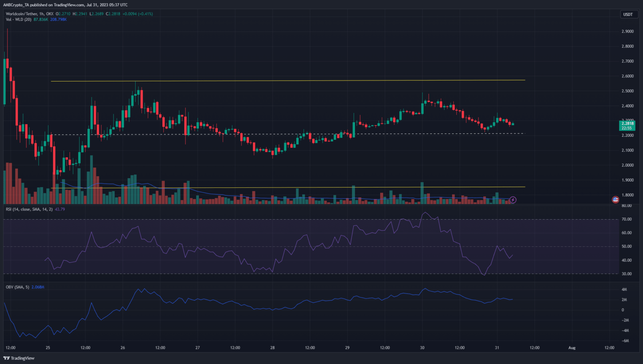Click the TradingView logo at bottom left
The image size is (643, 364).
(x=19, y=358)
